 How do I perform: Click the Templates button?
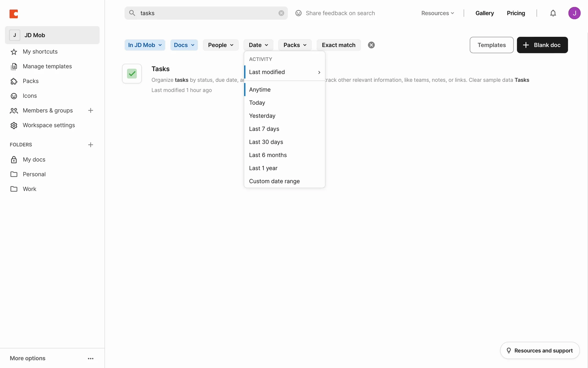pyautogui.click(x=491, y=45)
